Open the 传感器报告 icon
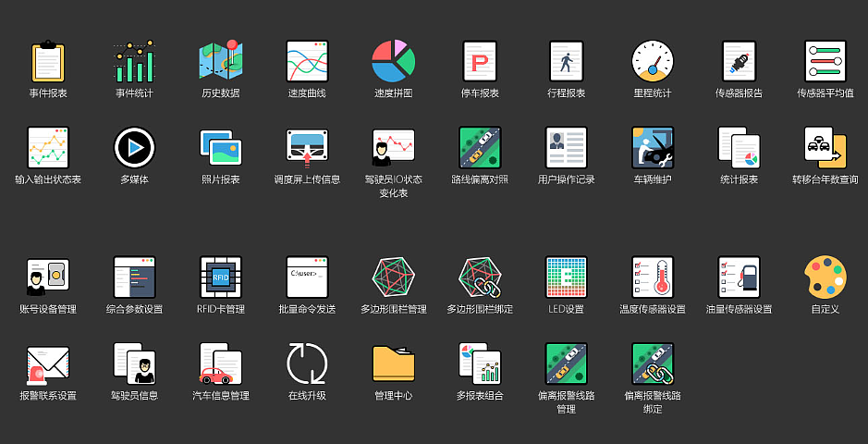This screenshot has height=444, width=868. point(739,61)
